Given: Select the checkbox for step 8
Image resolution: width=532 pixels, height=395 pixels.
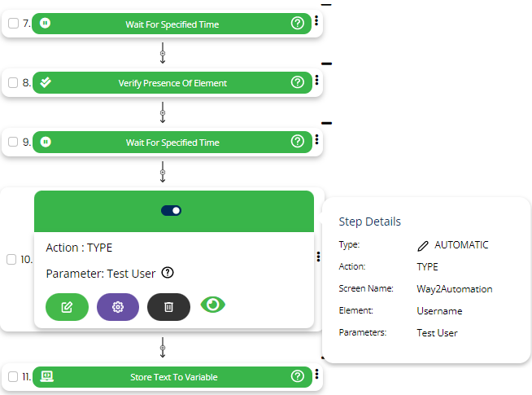Looking at the screenshot, I should tap(13, 82).
